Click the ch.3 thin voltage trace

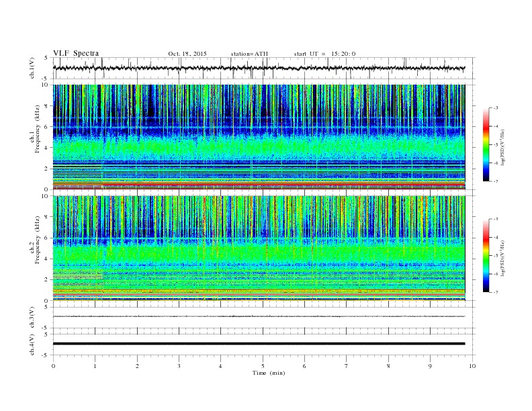tap(259, 316)
